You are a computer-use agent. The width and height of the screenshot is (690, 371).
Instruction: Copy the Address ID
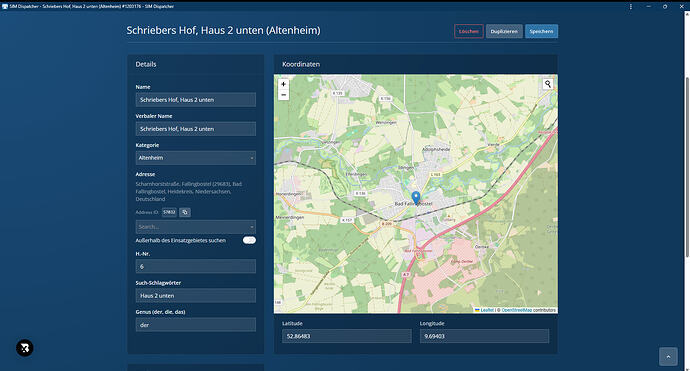click(185, 212)
